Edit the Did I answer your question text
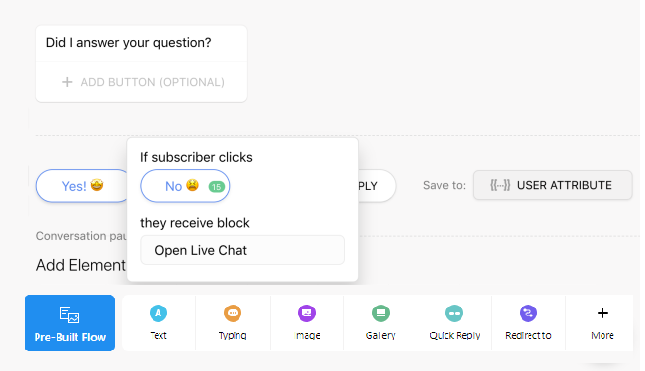 coord(129,43)
